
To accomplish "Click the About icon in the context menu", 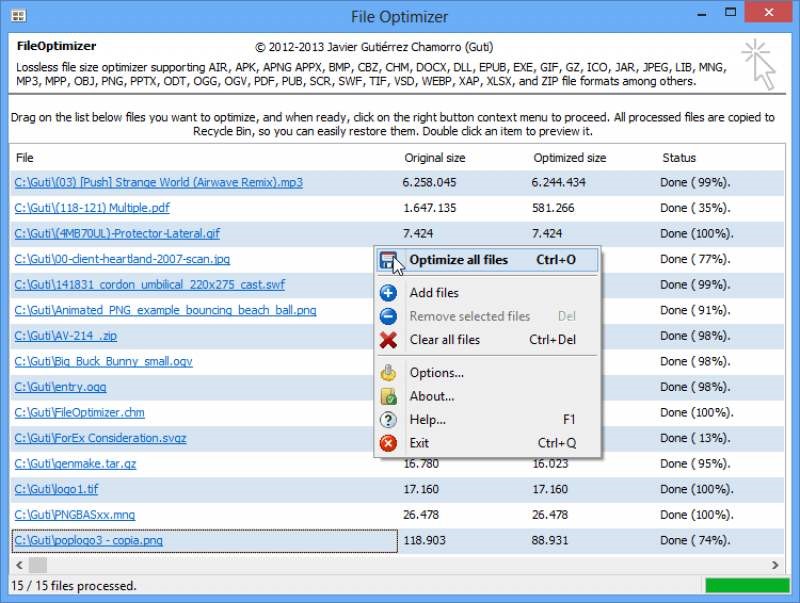I will pos(389,396).
